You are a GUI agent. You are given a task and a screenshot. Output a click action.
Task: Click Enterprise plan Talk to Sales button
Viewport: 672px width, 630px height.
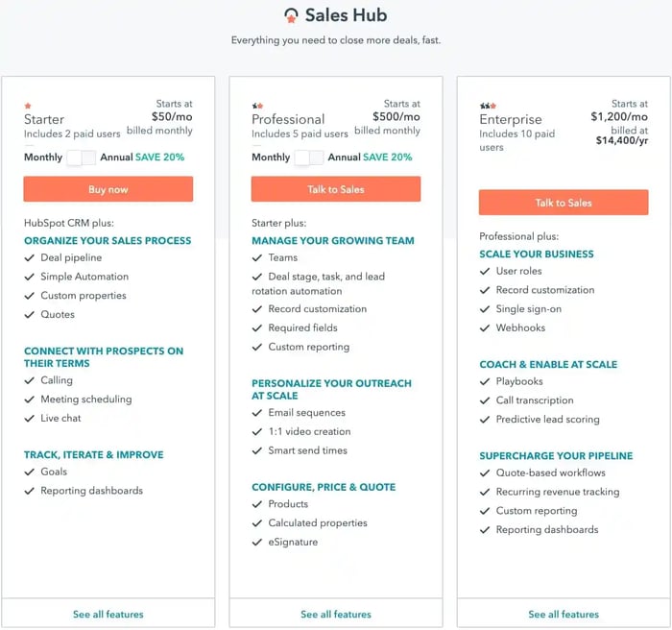pos(564,203)
